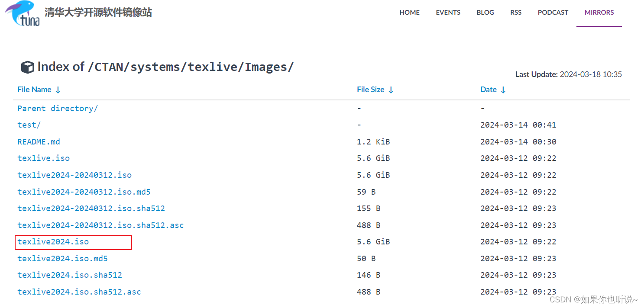Open the README.md file

click(x=39, y=141)
